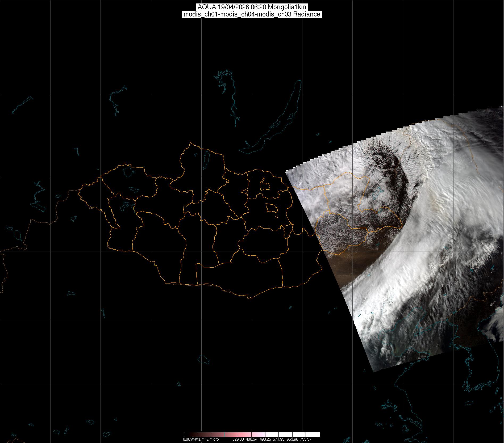Click the 735.37 colorbar value label
The width and height of the screenshot is (504, 443).
tap(306, 439)
